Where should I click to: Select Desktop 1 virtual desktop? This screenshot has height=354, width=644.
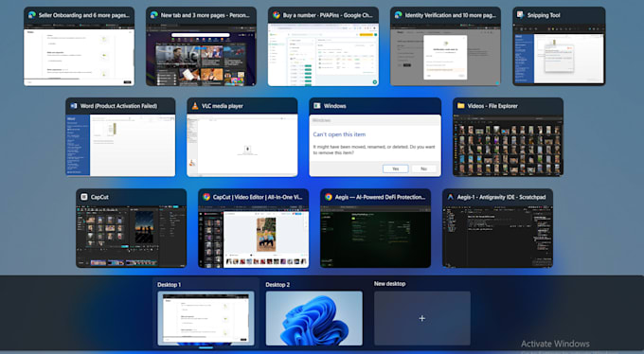(x=206, y=318)
